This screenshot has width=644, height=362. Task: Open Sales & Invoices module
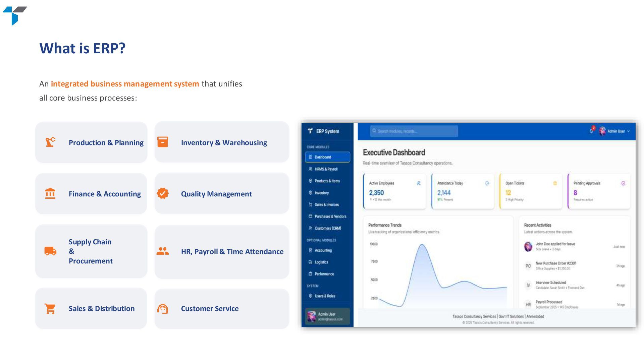326,204
